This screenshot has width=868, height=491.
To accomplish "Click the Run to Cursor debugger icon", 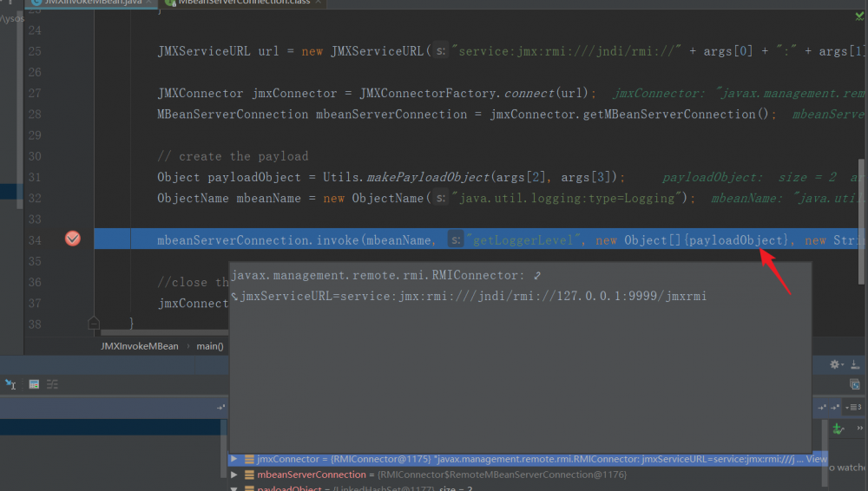I will coord(10,384).
